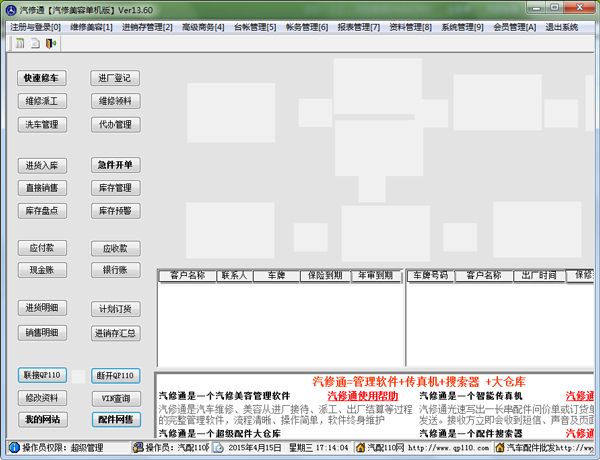This screenshot has height=460, width=600.
Task: Click the 库存预警 button
Action: click(116, 210)
